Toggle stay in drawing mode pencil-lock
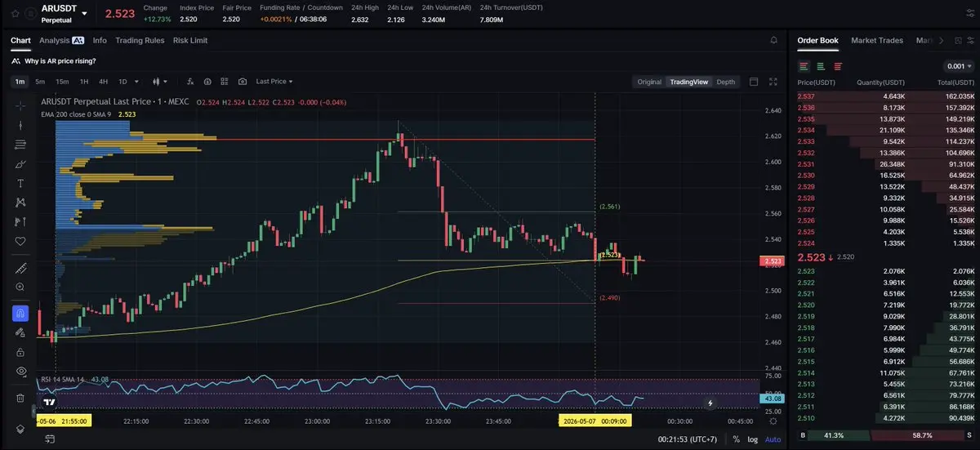 point(20,332)
